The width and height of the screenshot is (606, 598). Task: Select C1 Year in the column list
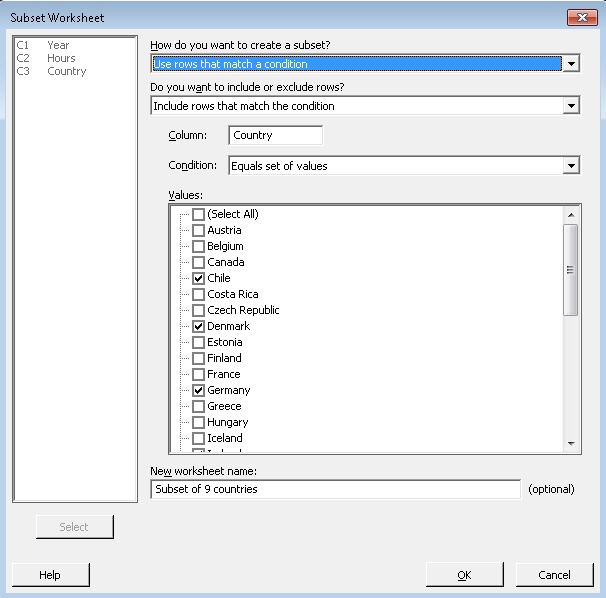coord(57,45)
